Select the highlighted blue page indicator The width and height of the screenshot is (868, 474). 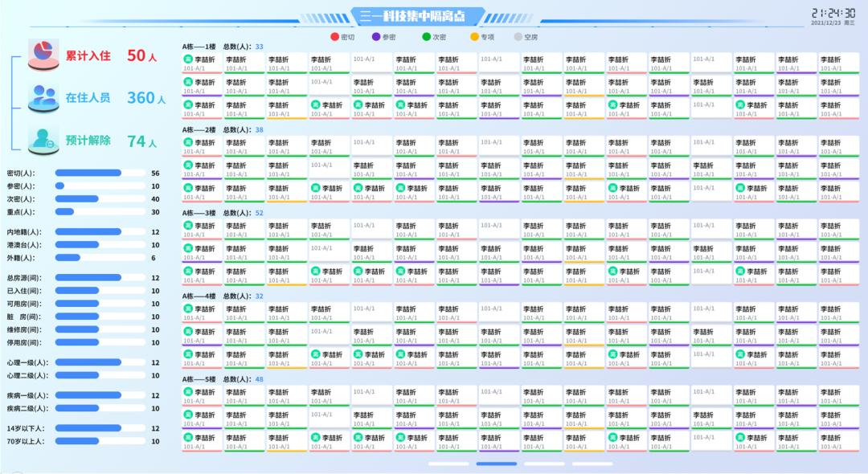tap(497, 464)
